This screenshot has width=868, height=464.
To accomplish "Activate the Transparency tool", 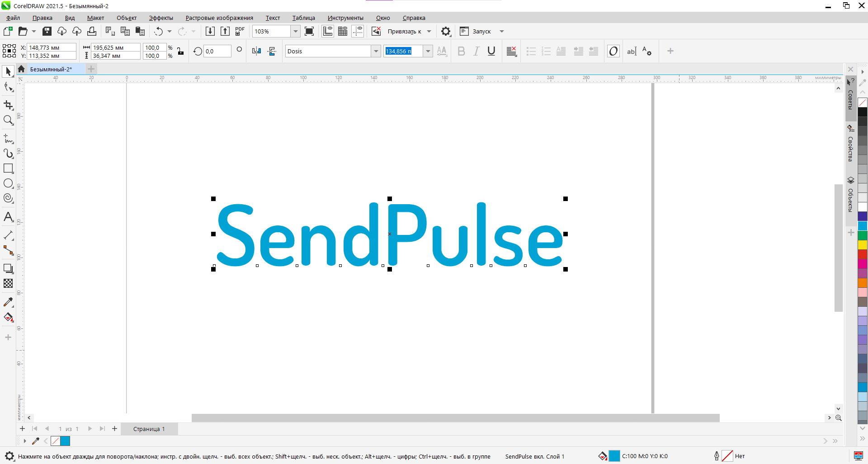I will pos(8,283).
